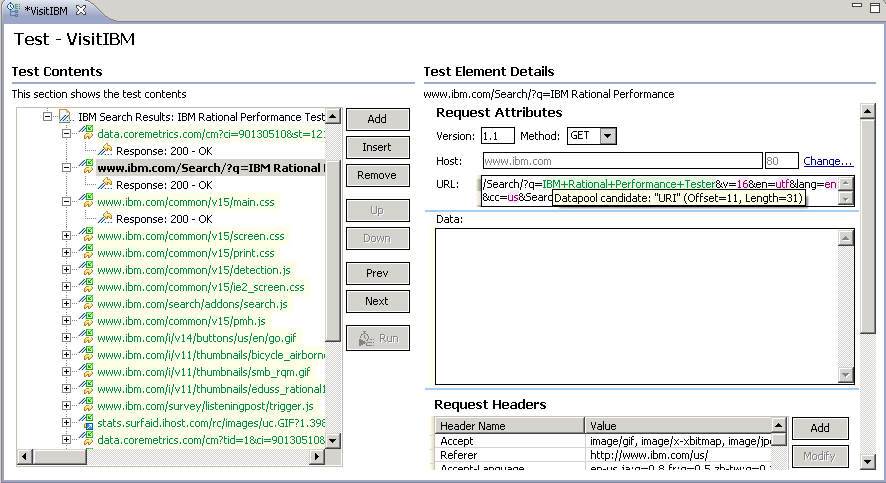Collapse the main.css request node

(66, 202)
